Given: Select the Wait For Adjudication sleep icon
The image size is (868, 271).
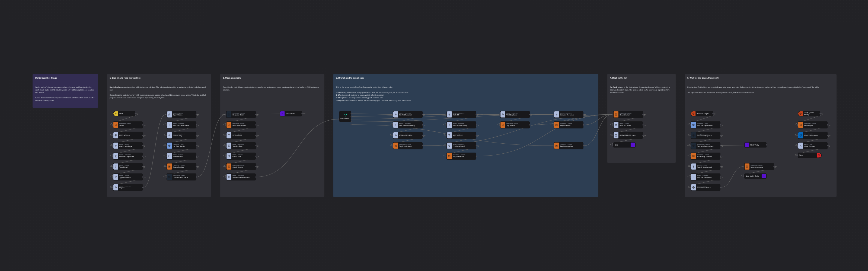Looking at the screenshot, I should tap(694, 125).
